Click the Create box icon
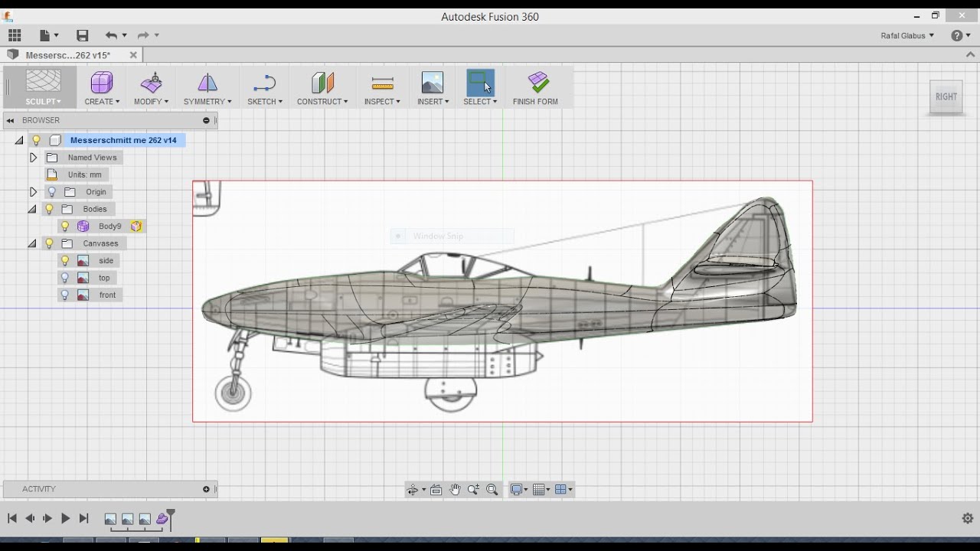980x551 pixels. 102,82
